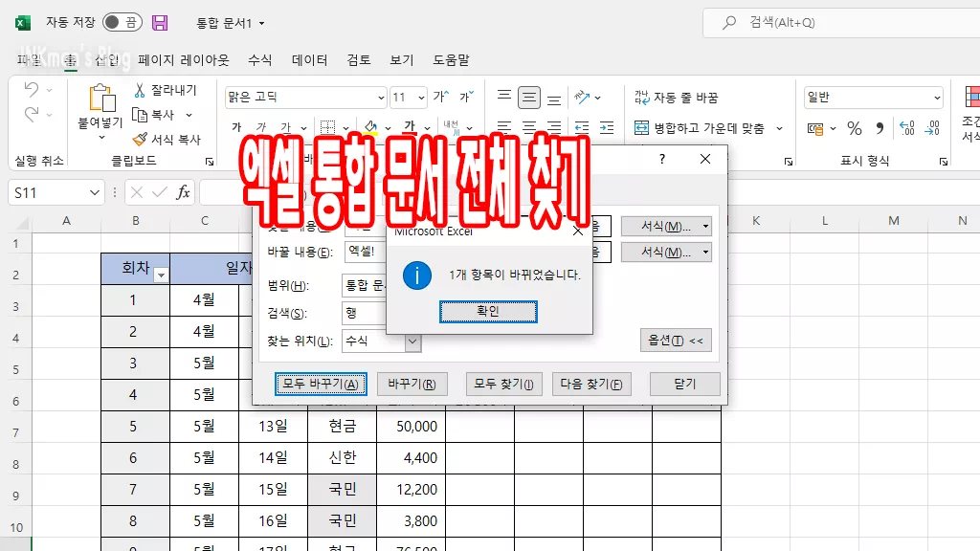
Task: Click the 확인 button in message box
Action: [488, 312]
